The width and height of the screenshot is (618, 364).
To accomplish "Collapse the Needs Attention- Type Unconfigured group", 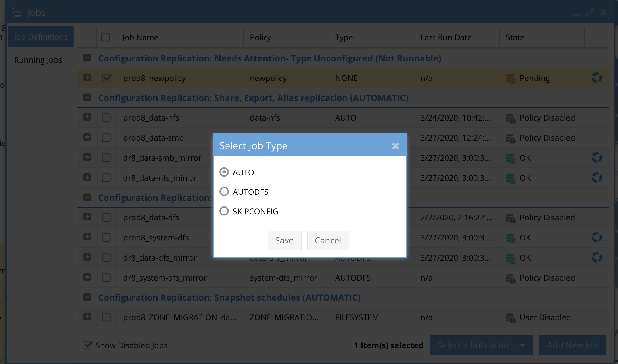I will coord(87,58).
